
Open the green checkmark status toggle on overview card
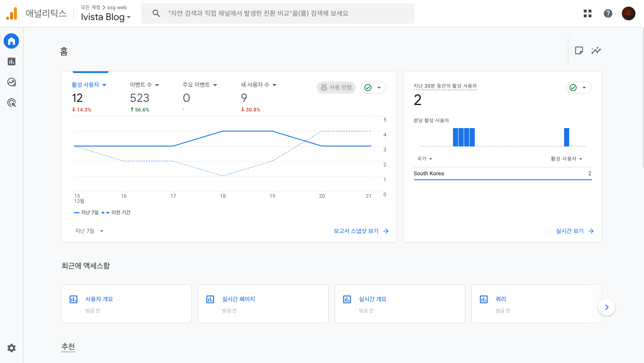(373, 87)
